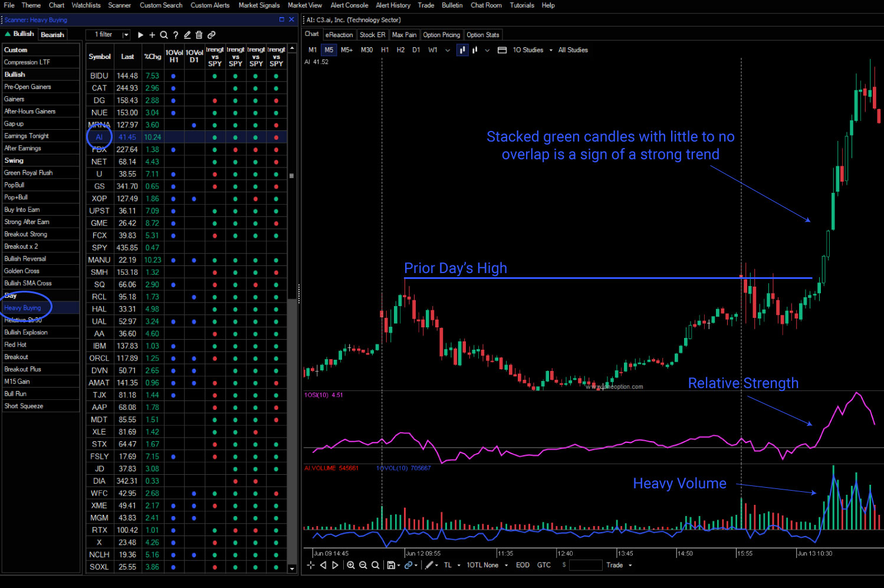The width and height of the screenshot is (884, 588).
Task: Select the Heavy Buying scan in the sidebar
Action: tap(24, 307)
